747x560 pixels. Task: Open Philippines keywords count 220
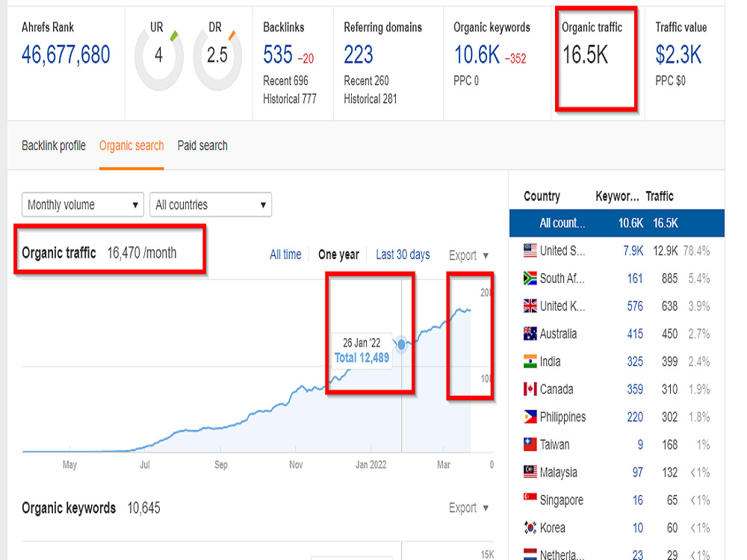(x=635, y=417)
